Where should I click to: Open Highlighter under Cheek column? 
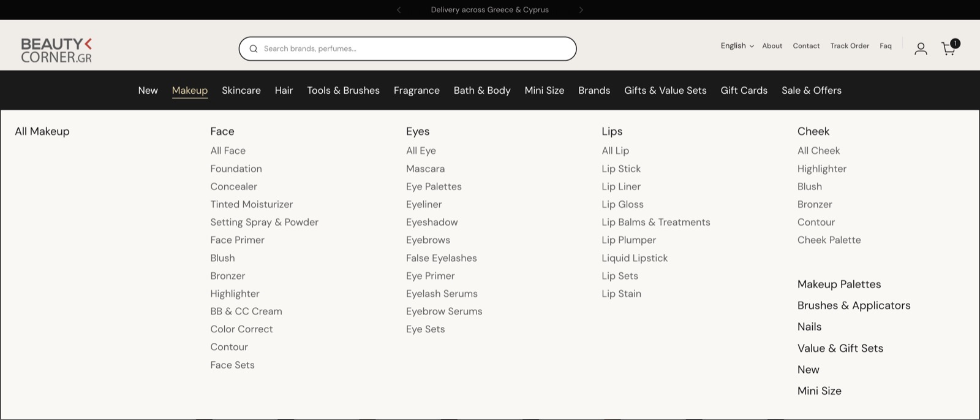822,169
